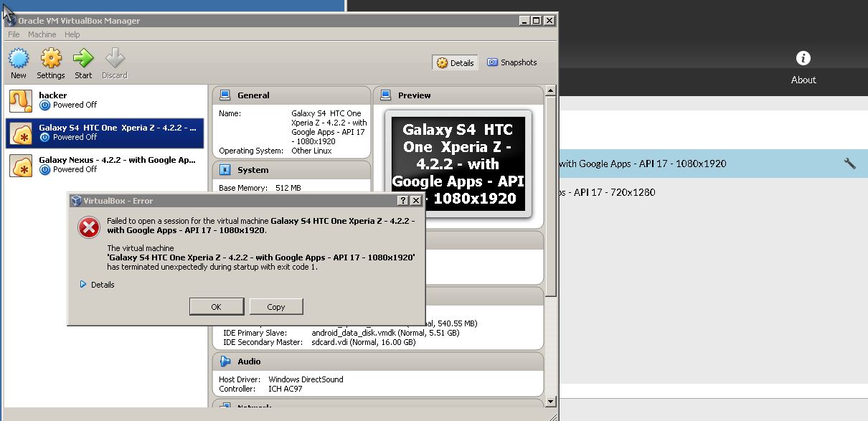Screen dimensions: 868x421
Task: Open the Help menu
Action: click(x=72, y=34)
